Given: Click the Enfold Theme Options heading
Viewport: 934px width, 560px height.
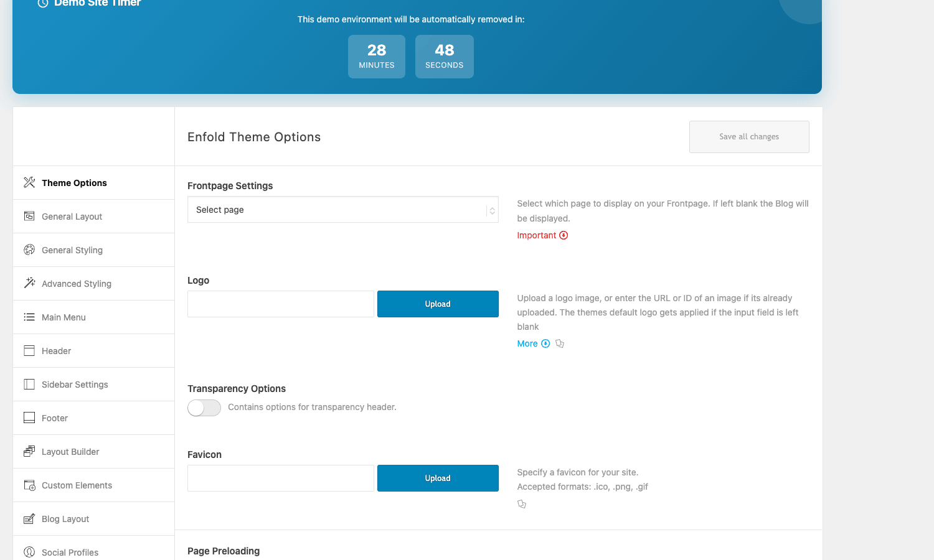Looking at the screenshot, I should click(254, 137).
